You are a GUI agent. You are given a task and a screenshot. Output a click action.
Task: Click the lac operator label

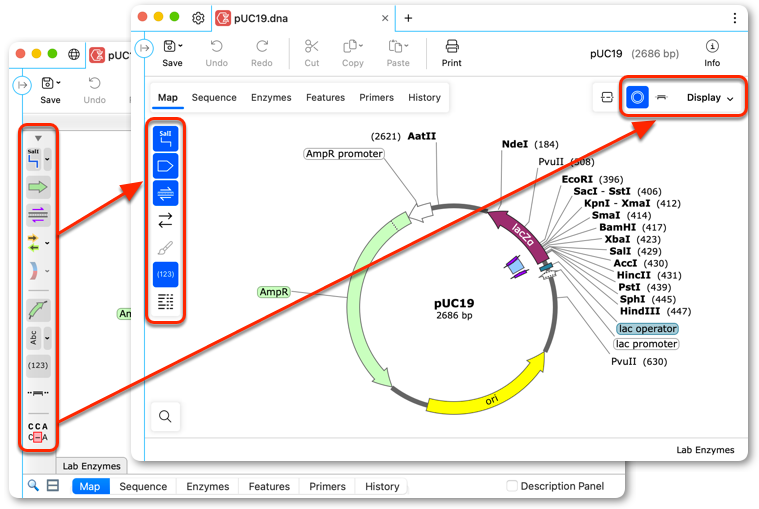647,329
